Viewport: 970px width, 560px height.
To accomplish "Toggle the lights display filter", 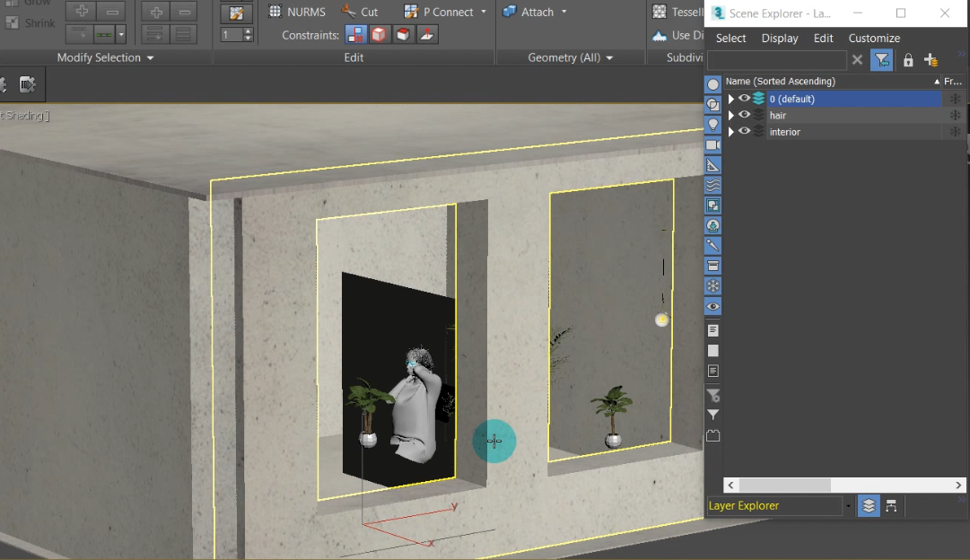I will pos(712,125).
